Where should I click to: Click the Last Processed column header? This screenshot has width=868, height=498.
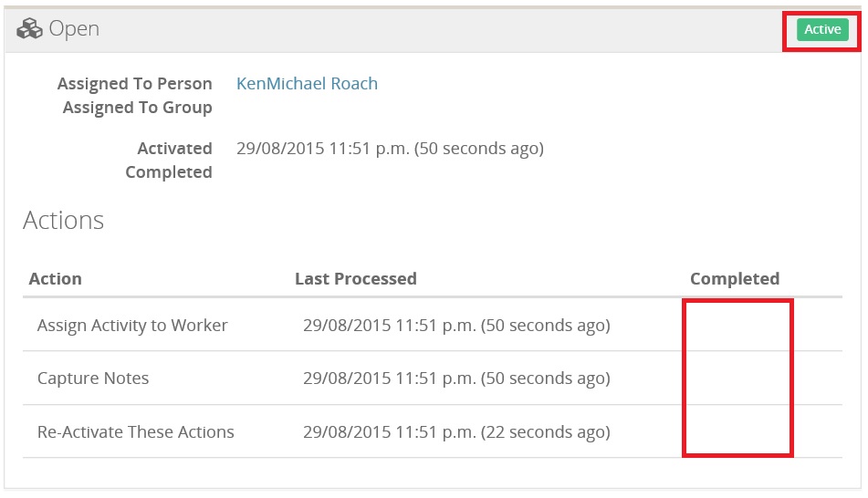(x=355, y=279)
